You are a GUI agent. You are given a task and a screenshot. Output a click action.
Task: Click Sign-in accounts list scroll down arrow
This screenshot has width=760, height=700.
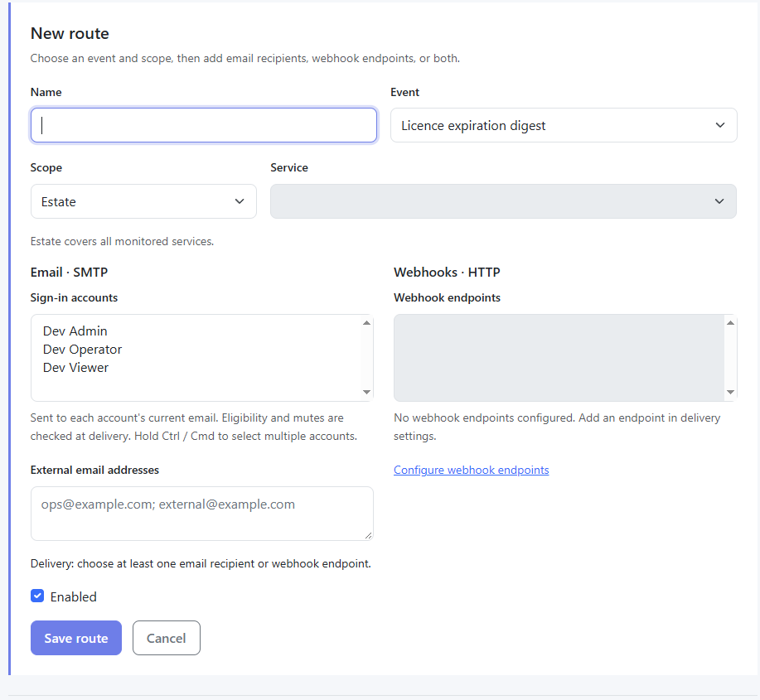tap(367, 392)
